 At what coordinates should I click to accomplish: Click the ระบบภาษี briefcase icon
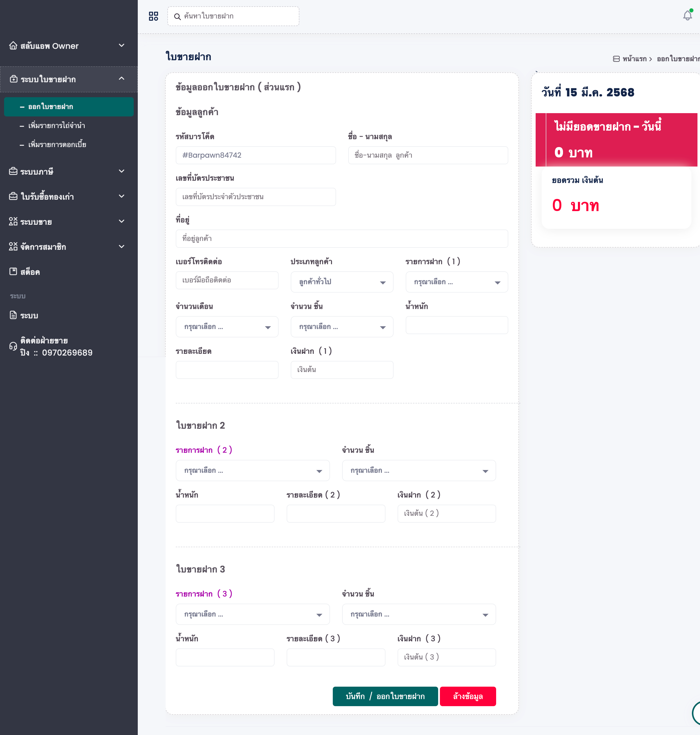point(13,172)
